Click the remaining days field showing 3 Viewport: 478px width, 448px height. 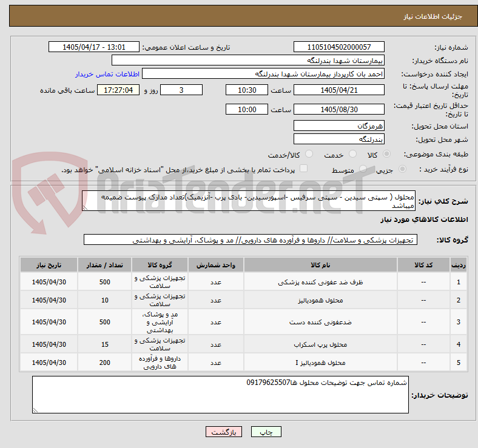pos(181,90)
